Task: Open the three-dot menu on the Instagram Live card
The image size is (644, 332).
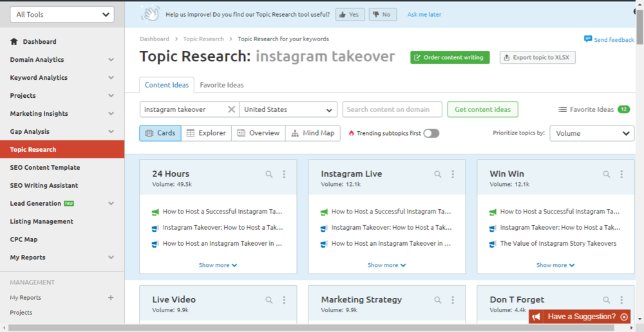Action: [453, 174]
